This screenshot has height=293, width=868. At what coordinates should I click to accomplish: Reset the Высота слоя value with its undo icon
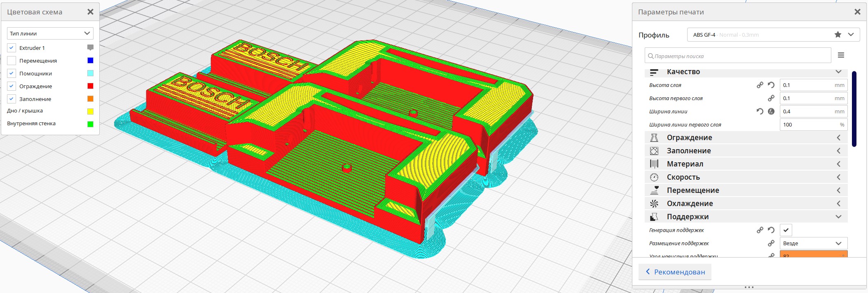click(771, 85)
